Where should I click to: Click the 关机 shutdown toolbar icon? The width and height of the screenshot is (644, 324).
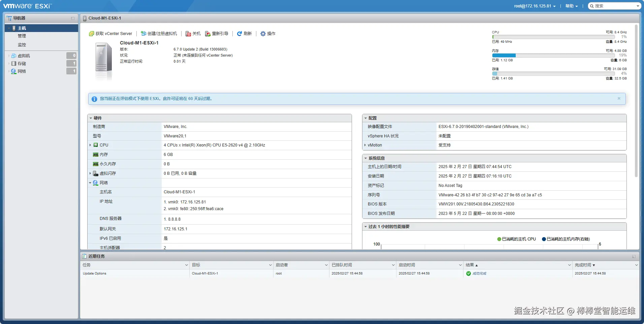[188, 34]
